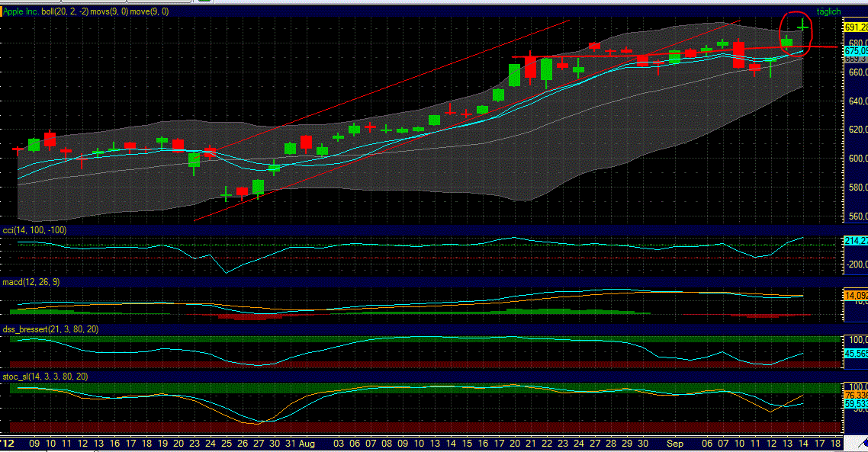This screenshot has width=868, height=452.
Task: Open the täglich timeframe selector
Action: coord(829,11)
